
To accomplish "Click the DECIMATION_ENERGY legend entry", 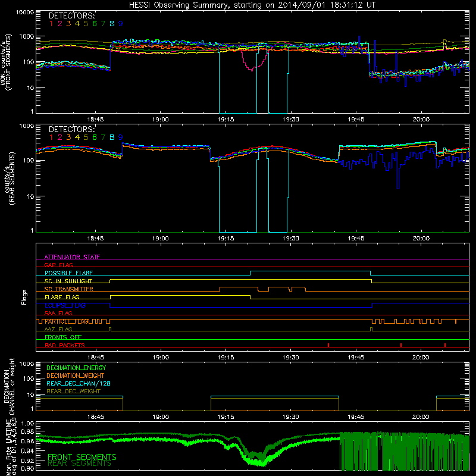I will click(76, 368).
